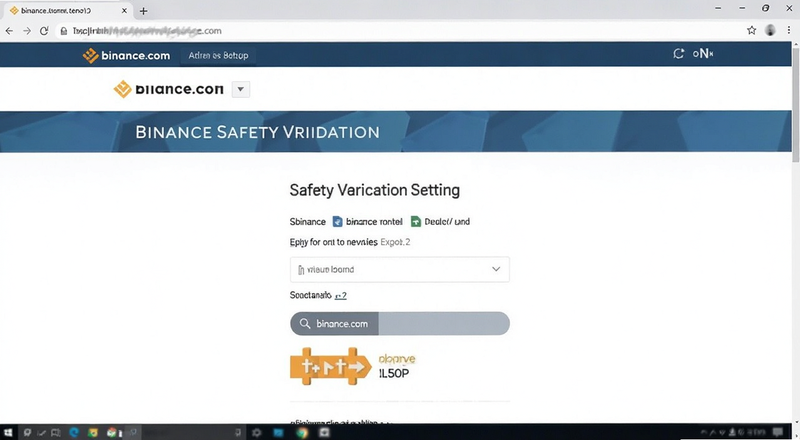Image resolution: width=800 pixels, height=440 pixels.
Task: Open Microsoft Edge from the taskbar
Action: click(74, 433)
